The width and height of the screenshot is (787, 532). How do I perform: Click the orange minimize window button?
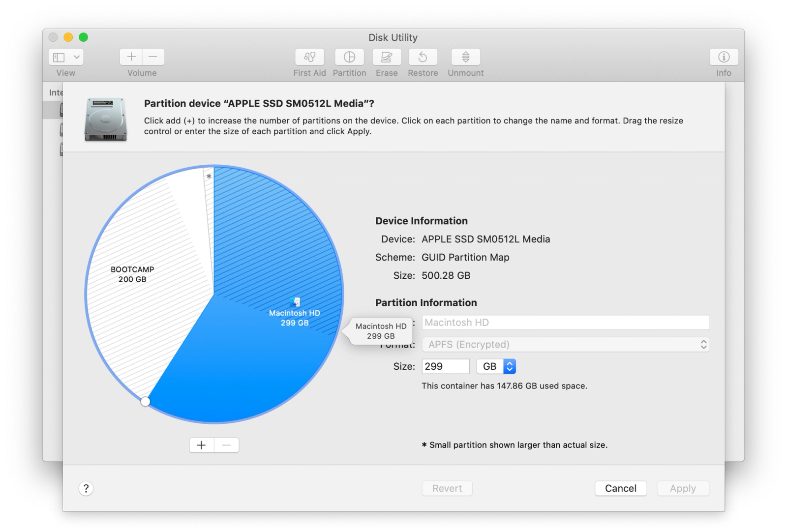pyautogui.click(x=68, y=37)
